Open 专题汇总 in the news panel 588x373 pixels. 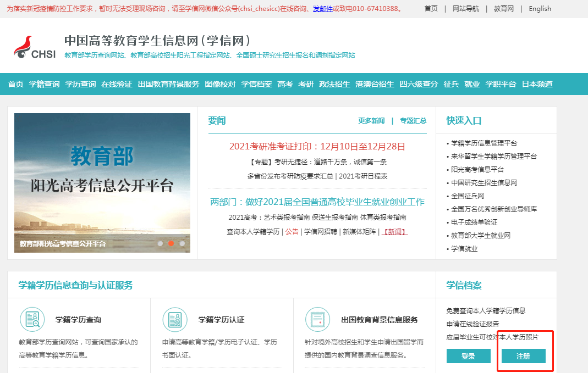point(413,121)
